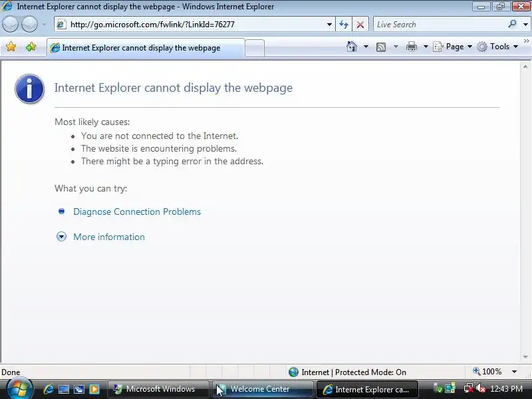Open the recent pages dropdown arrow
The image size is (532, 399).
tap(45, 25)
